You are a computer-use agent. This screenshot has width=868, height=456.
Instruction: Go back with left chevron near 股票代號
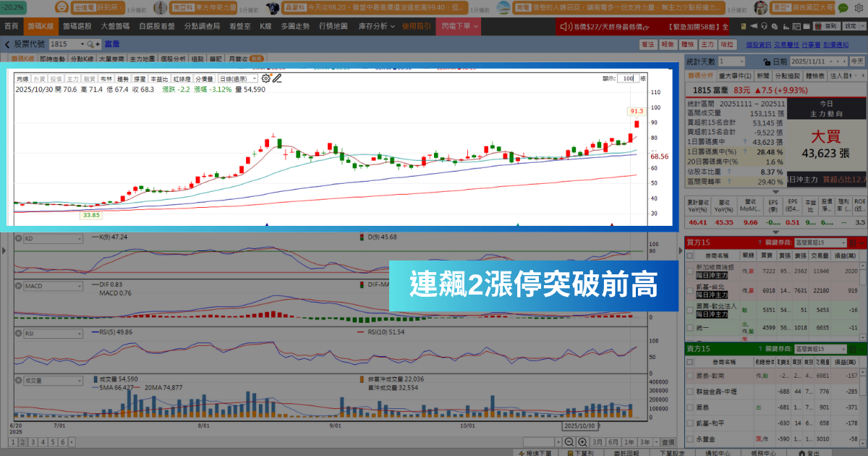pyautogui.click(x=7, y=44)
